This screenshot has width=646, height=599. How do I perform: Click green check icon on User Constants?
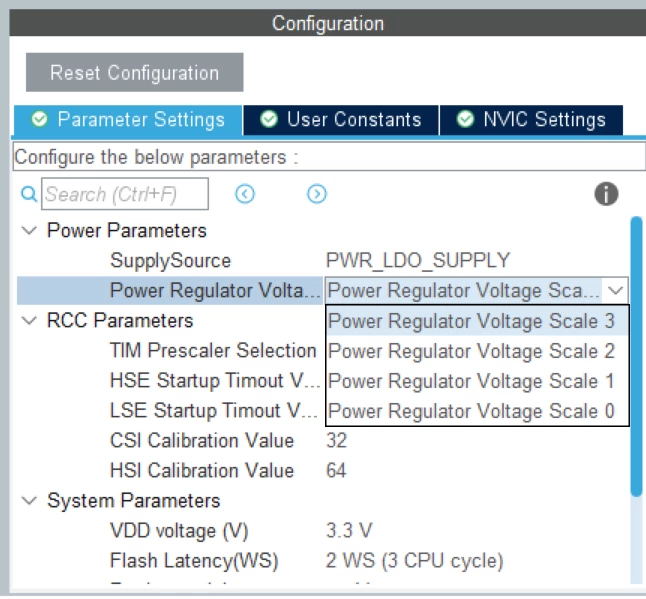tap(269, 119)
